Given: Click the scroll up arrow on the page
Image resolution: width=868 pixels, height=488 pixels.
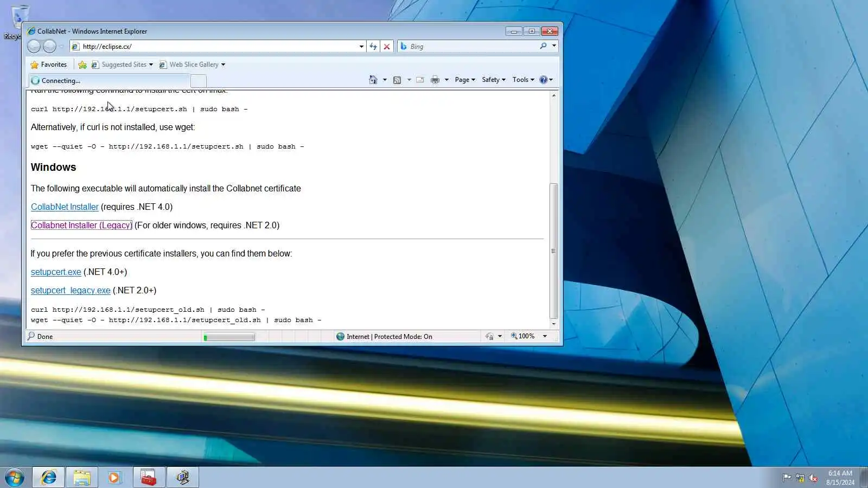Looking at the screenshot, I should tap(553, 95).
